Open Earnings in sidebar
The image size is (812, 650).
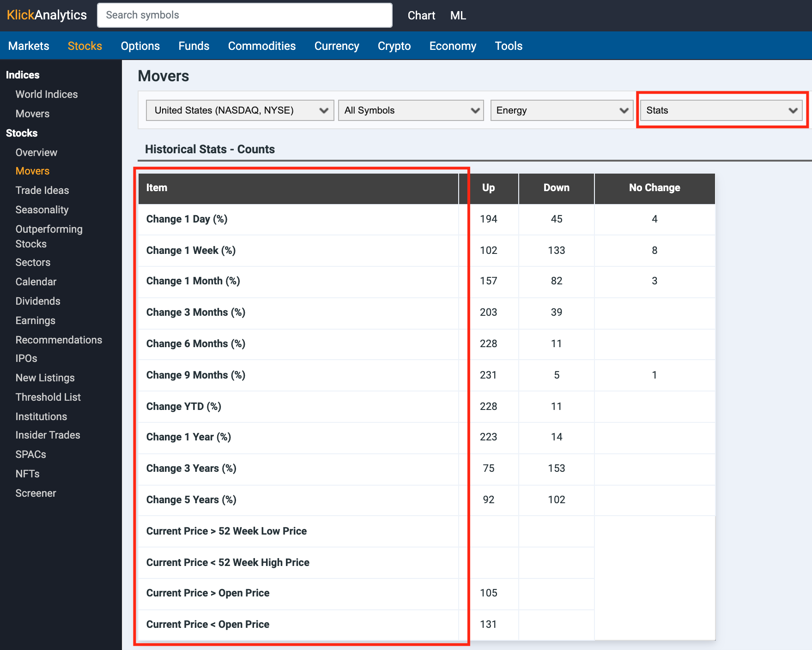(x=36, y=320)
